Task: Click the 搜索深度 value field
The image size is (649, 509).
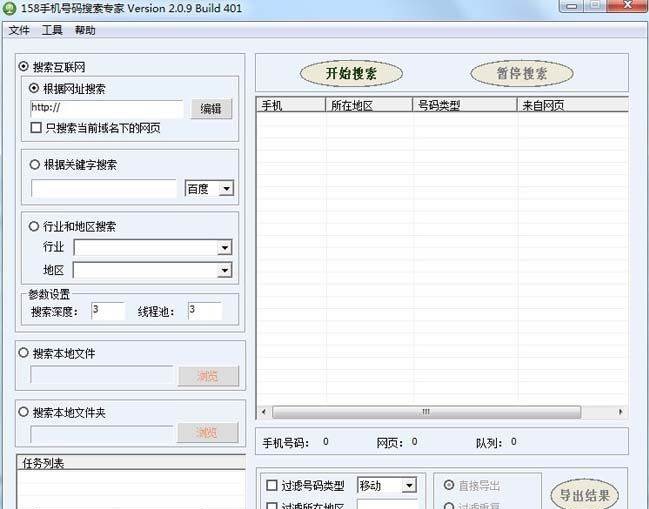Action: [x=108, y=311]
